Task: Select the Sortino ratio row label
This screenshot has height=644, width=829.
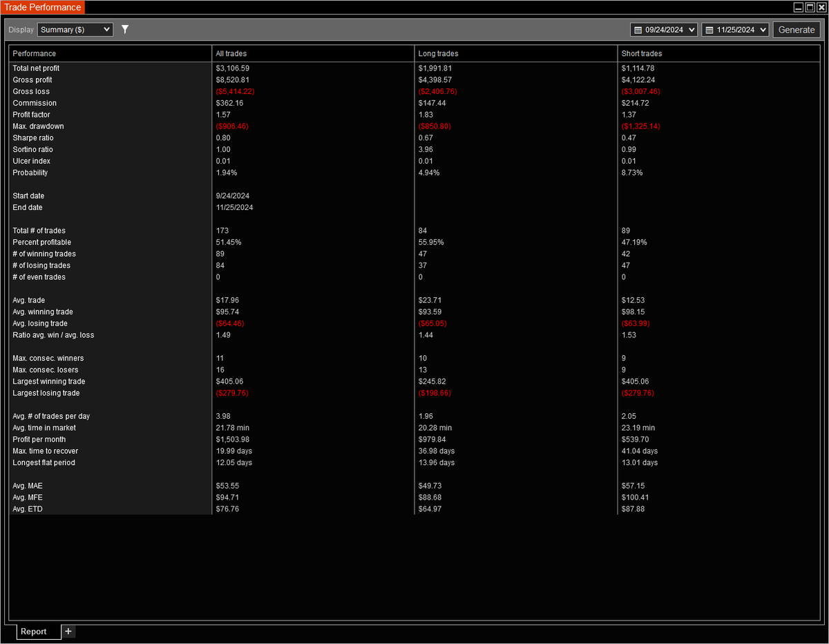Action: click(32, 149)
